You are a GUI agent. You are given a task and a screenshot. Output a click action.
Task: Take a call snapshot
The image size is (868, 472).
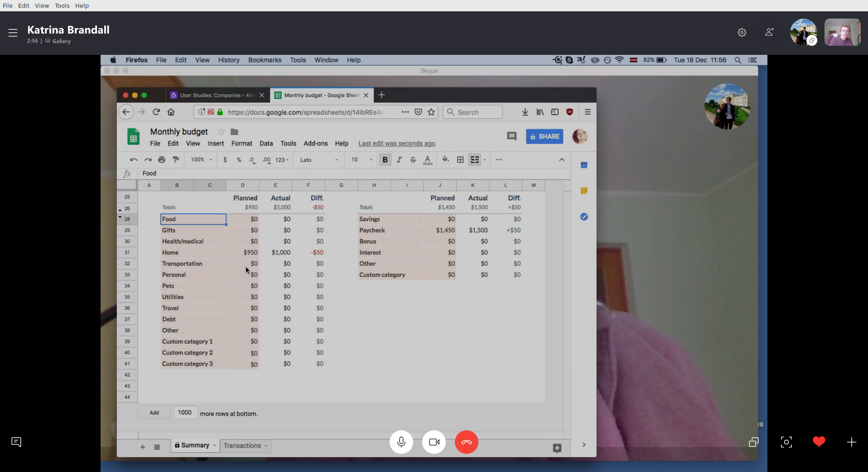[786, 442]
